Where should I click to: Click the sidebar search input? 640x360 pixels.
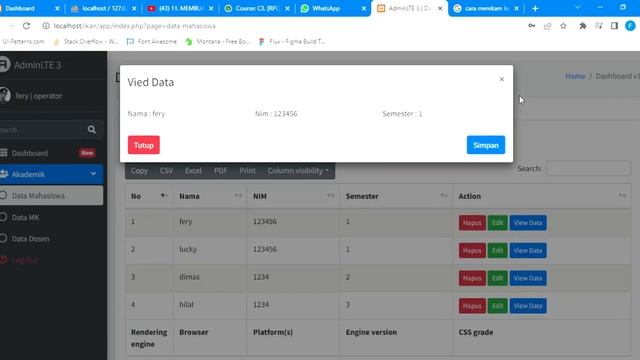(40, 130)
